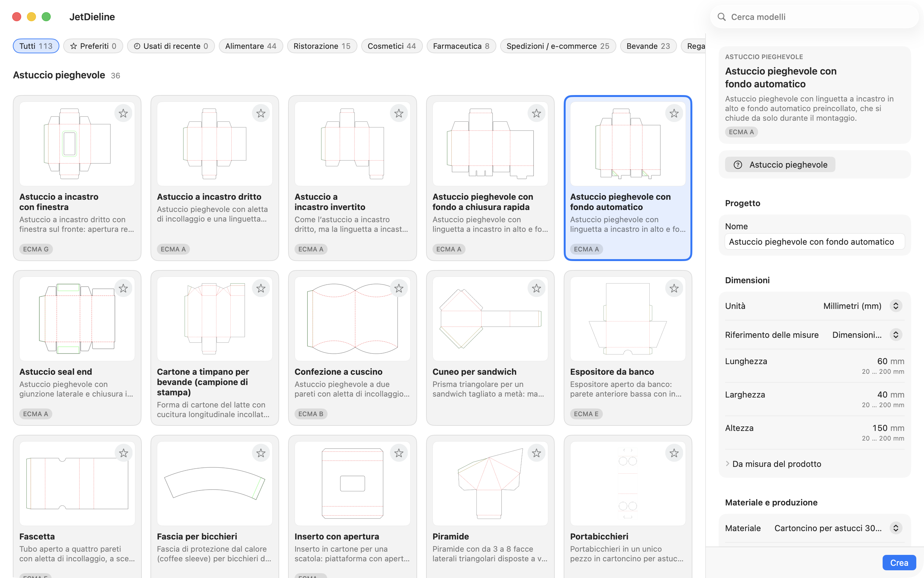The height and width of the screenshot is (578, 924).
Task: Toggle favorite star on Astuccio a incastro invertito
Action: [398, 113]
